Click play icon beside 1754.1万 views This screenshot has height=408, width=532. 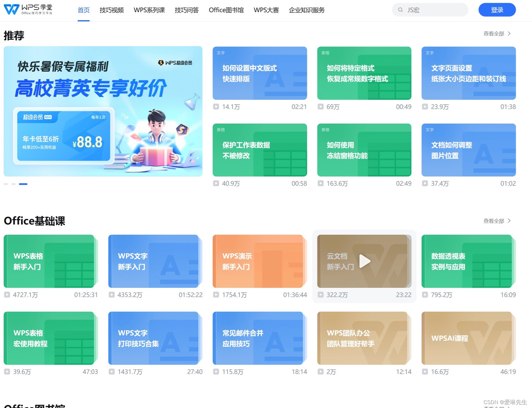216,295
